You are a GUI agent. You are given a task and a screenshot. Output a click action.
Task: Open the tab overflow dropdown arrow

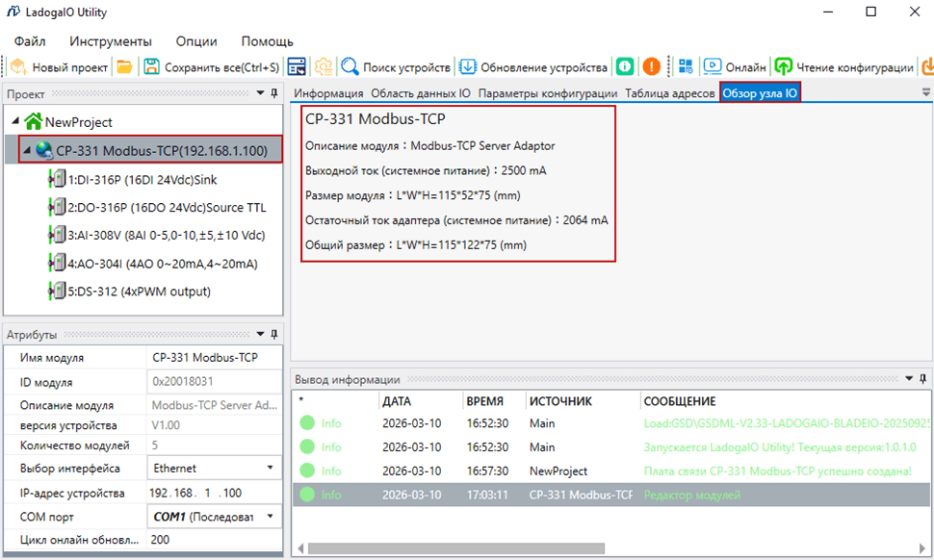click(925, 92)
